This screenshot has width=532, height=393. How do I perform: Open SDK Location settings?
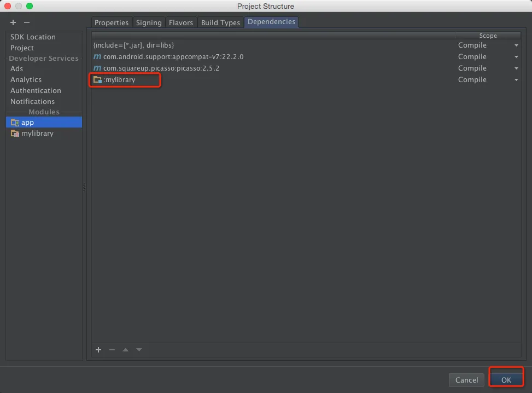(x=33, y=37)
